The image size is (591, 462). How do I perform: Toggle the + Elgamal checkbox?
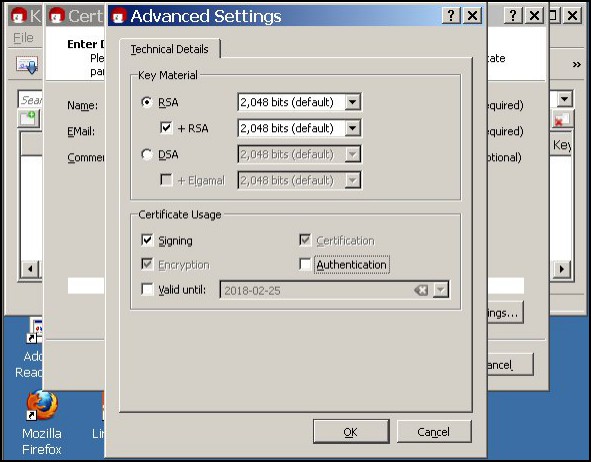pos(166,180)
